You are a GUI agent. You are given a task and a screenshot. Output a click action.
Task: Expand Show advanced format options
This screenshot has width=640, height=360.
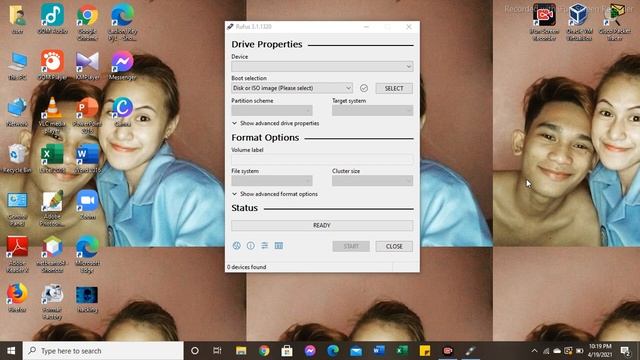[x=275, y=194]
